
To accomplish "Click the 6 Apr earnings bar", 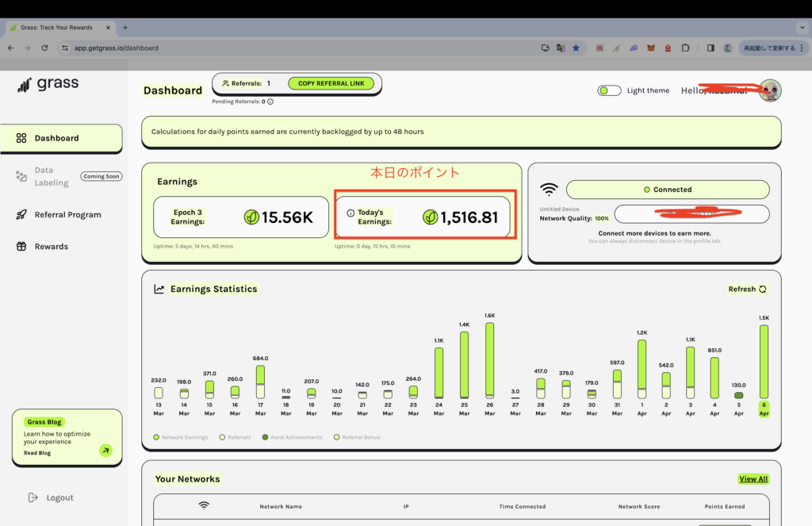I will pyautogui.click(x=764, y=362).
